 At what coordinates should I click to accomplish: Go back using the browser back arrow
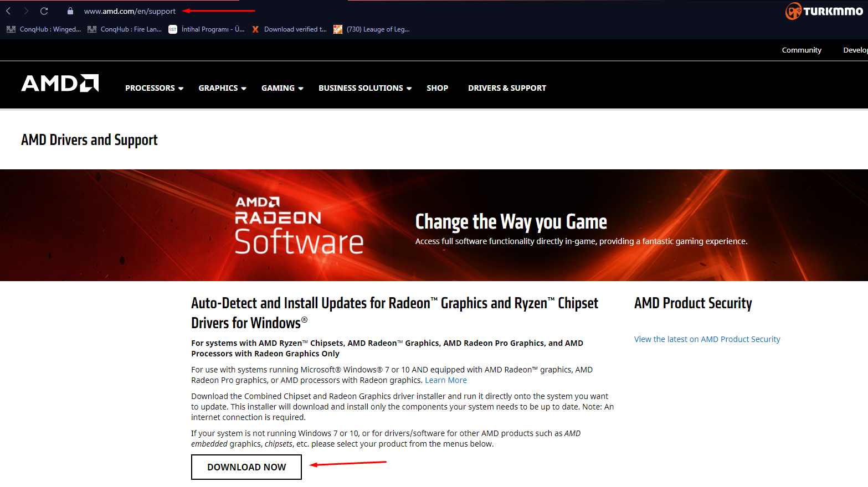pyautogui.click(x=9, y=11)
